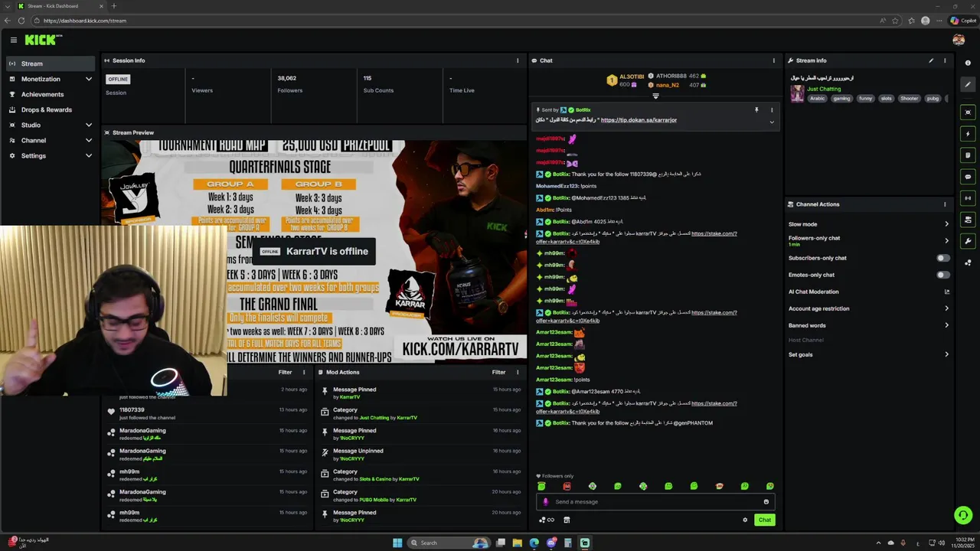
Task: Open Discord from the taskbar
Action: (551, 543)
